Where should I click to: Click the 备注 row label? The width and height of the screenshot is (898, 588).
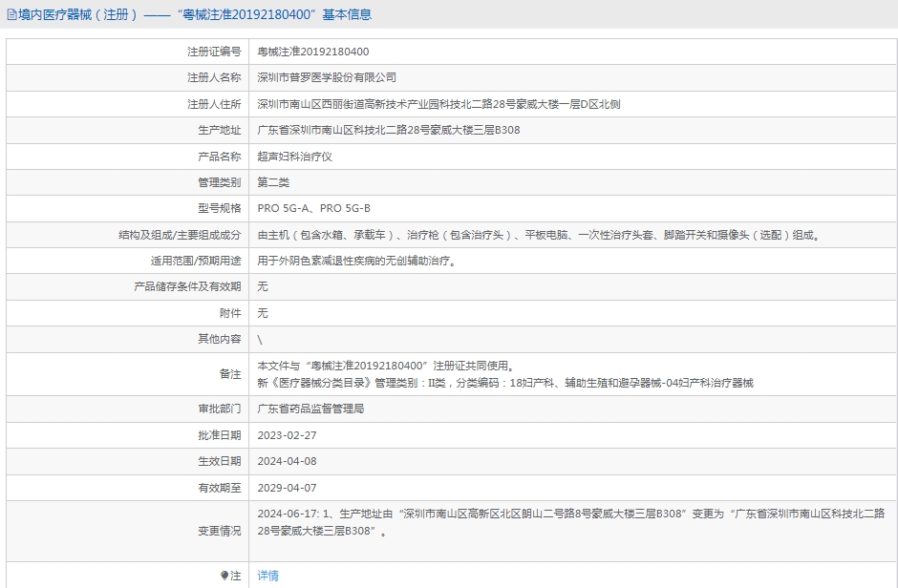(x=230, y=374)
